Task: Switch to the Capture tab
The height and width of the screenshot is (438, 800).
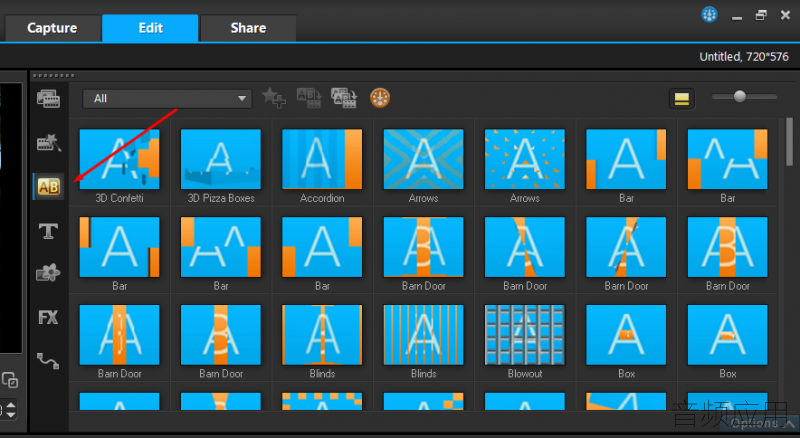Action: click(52, 28)
